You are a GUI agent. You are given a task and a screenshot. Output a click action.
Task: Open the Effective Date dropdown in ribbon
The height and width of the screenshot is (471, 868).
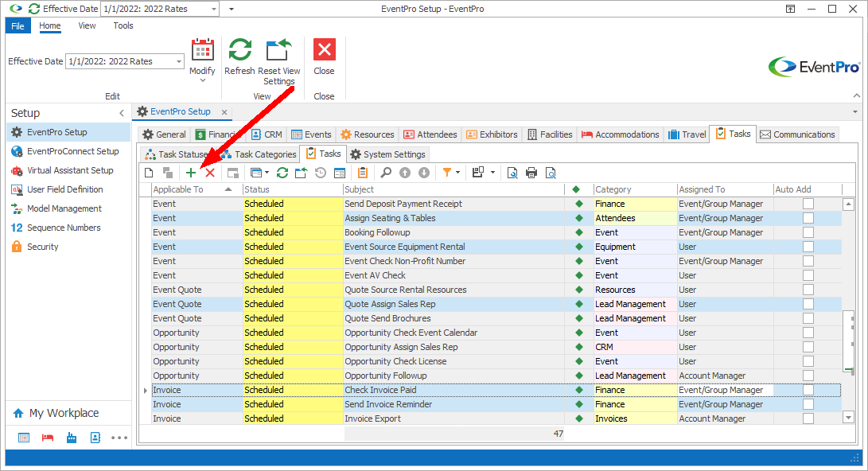tap(178, 61)
